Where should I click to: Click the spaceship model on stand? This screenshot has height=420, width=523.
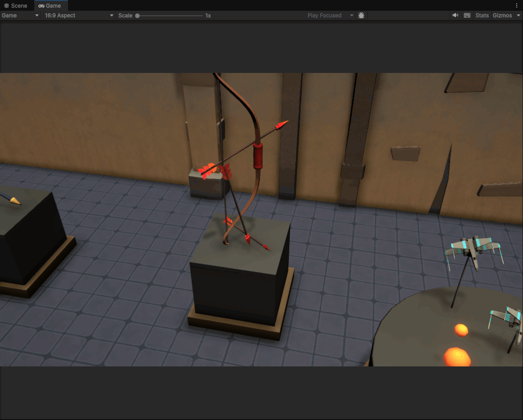pyautogui.click(x=474, y=251)
